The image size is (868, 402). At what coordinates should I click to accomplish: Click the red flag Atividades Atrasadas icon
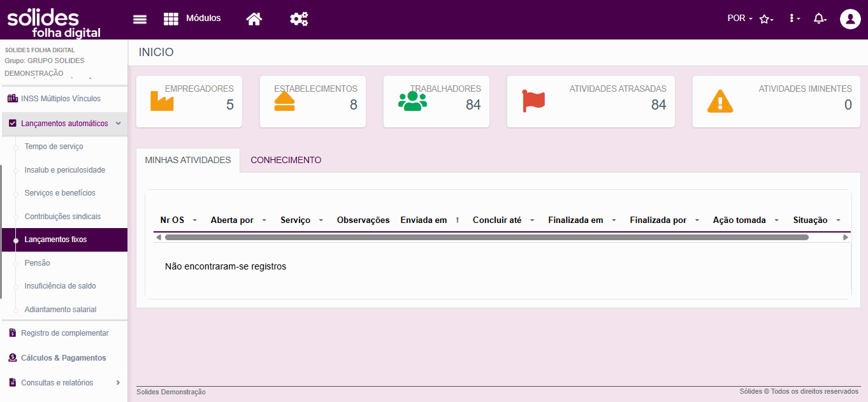[x=533, y=101]
